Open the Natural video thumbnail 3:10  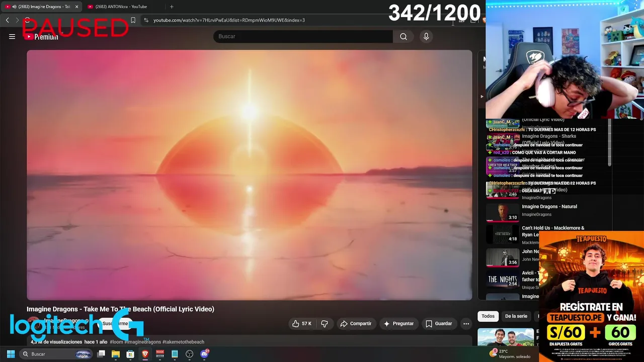point(503,212)
